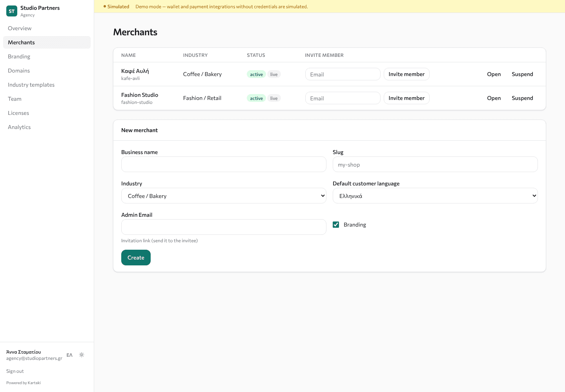
Task: Click Invite member for Καφέ Αυλή
Action: (x=406, y=74)
